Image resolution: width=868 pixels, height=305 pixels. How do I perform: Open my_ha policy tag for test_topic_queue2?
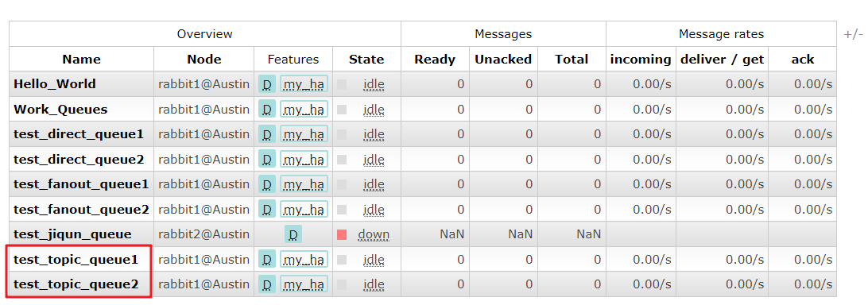coord(304,284)
